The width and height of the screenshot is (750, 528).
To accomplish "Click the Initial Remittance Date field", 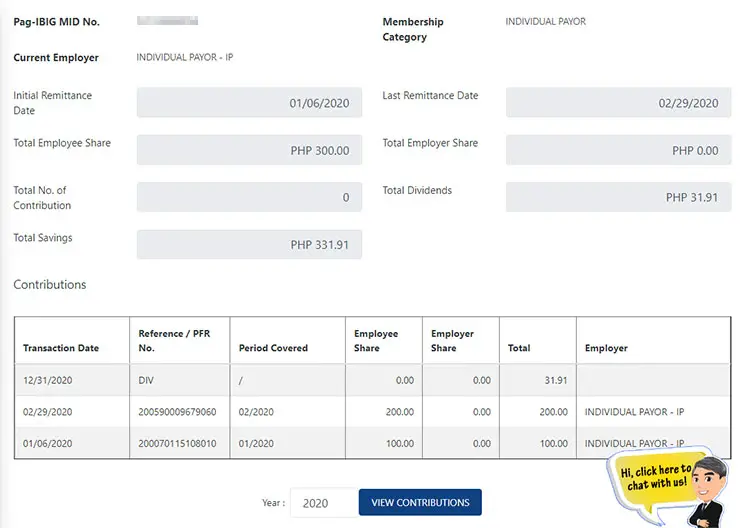I will click(249, 102).
